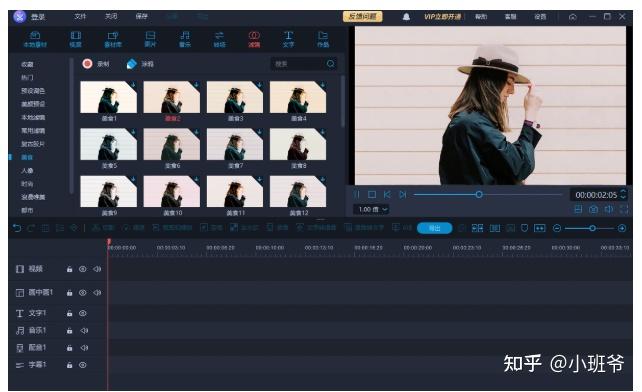
Task: Step to the previous frame
Action: coord(387,195)
